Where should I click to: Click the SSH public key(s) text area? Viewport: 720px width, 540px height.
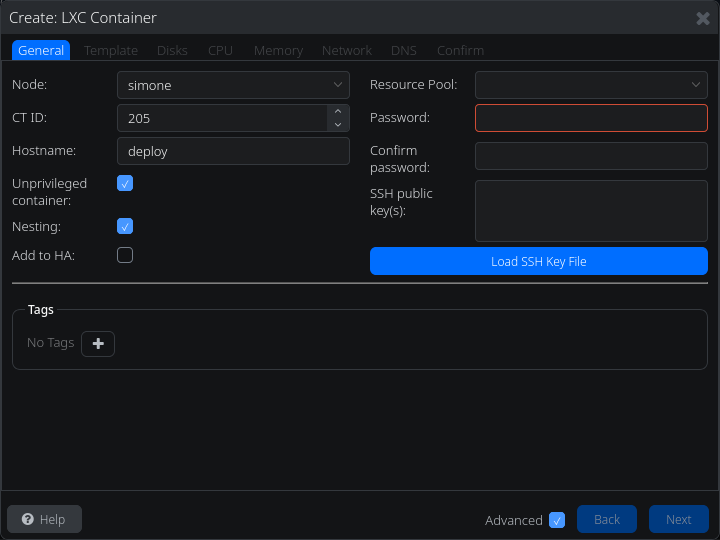tap(591, 211)
